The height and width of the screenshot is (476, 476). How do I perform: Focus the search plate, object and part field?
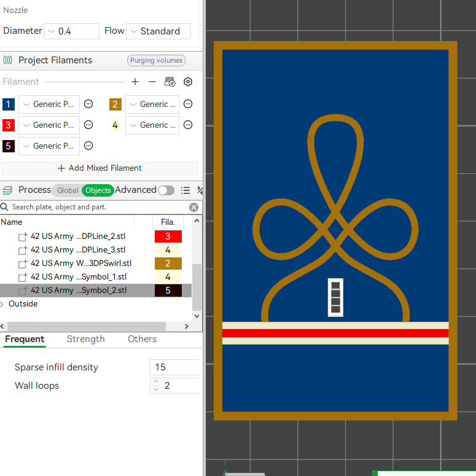pos(99,207)
